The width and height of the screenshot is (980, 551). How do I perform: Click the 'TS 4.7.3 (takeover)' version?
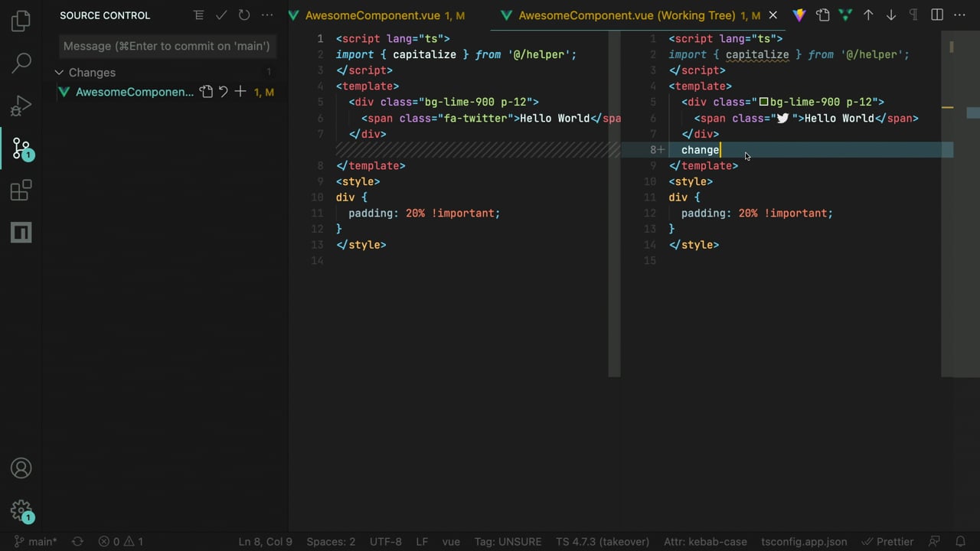click(603, 542)
